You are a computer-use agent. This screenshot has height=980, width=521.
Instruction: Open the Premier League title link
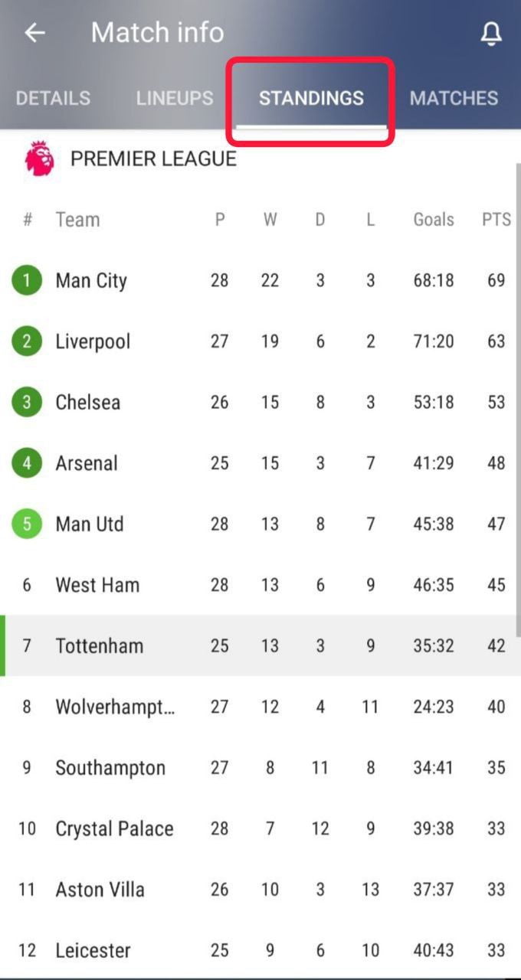(x=153, y=158)
